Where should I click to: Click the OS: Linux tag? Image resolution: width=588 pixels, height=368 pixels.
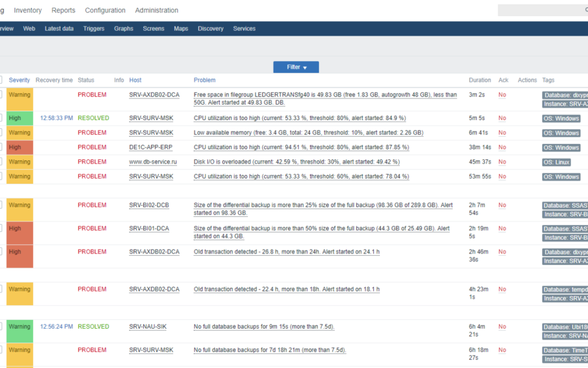click(556, 162)
